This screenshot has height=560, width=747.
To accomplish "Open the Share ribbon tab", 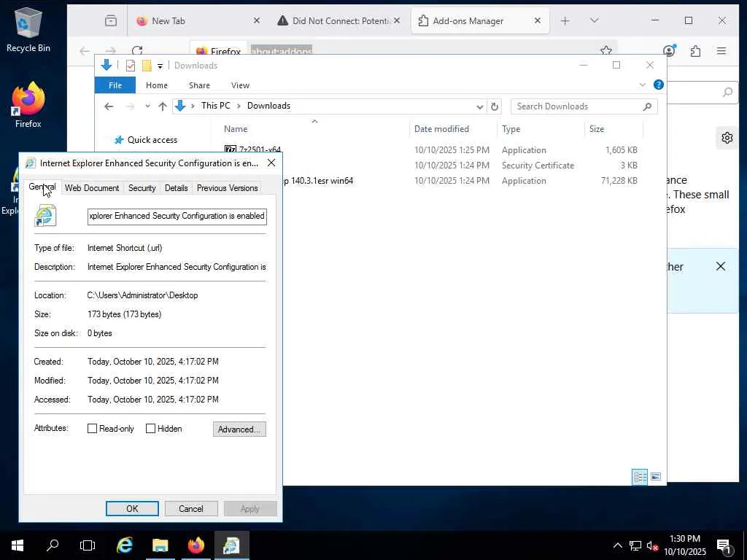I will coord(199,85).
